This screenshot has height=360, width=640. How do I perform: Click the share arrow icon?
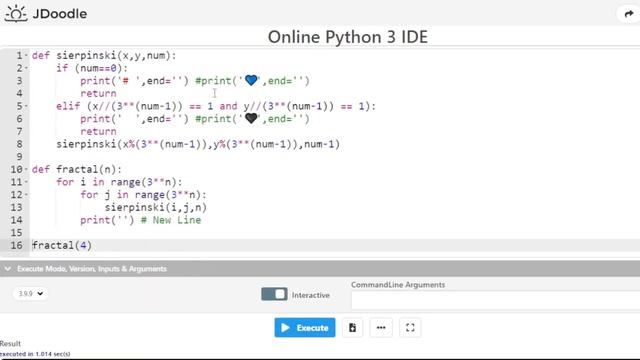point(629,14)
